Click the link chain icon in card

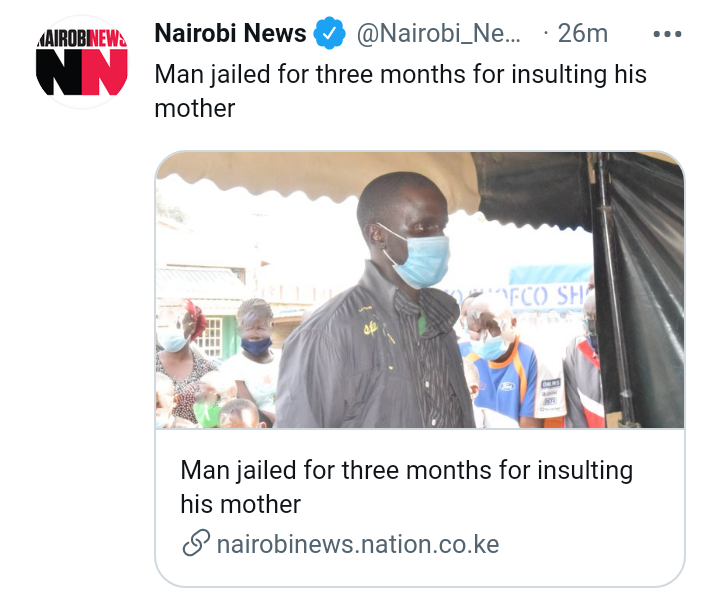point(196,542)
